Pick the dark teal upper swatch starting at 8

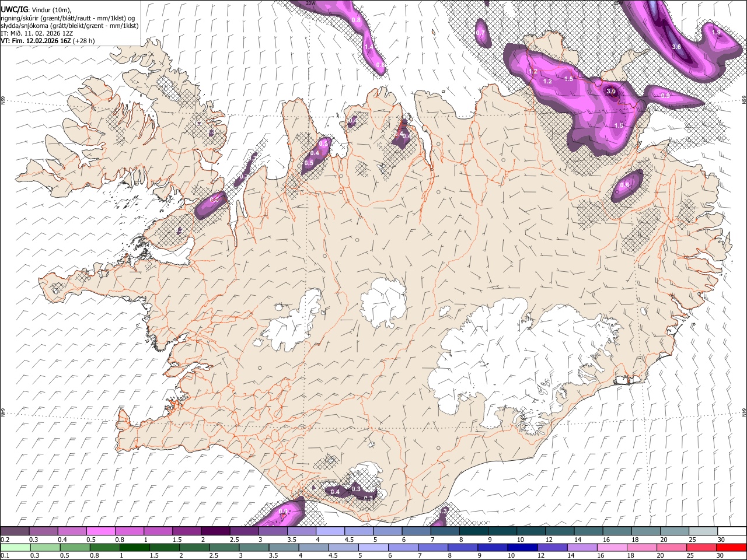[x=473, y=531]
